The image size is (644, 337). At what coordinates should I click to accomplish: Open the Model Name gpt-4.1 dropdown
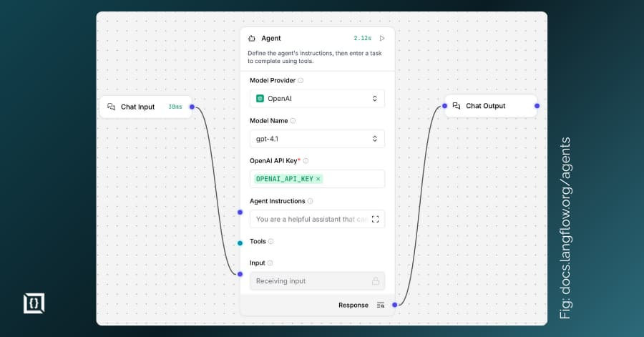pos(317,139)
